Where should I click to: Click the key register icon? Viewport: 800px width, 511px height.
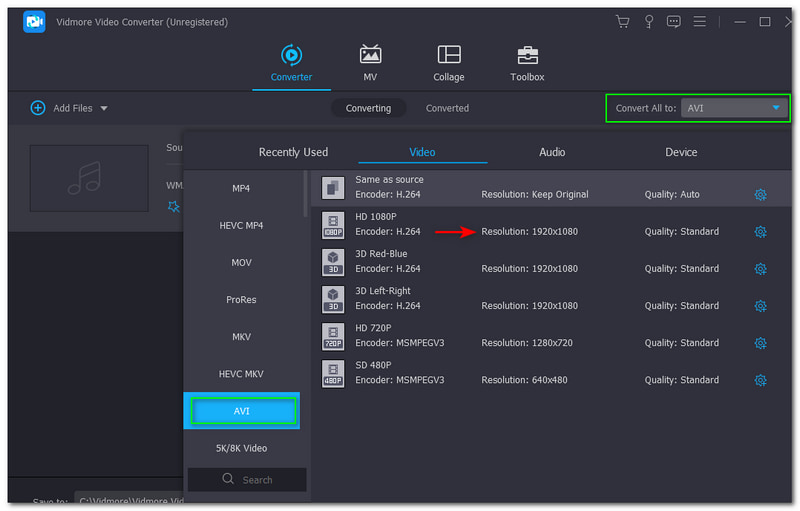[x=649, y=22]
